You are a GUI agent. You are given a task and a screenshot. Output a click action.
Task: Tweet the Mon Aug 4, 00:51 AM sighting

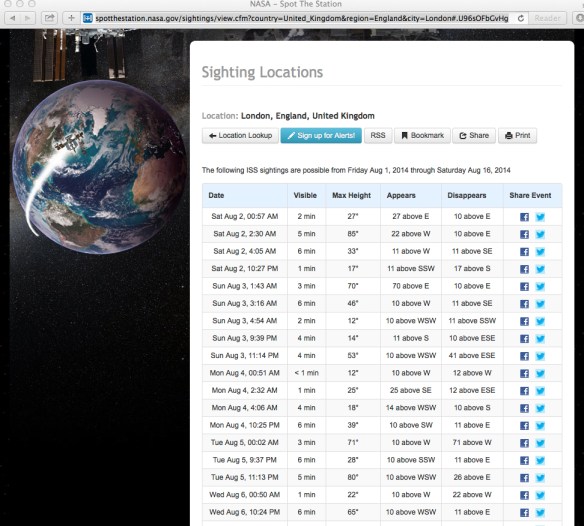[540, 374]
